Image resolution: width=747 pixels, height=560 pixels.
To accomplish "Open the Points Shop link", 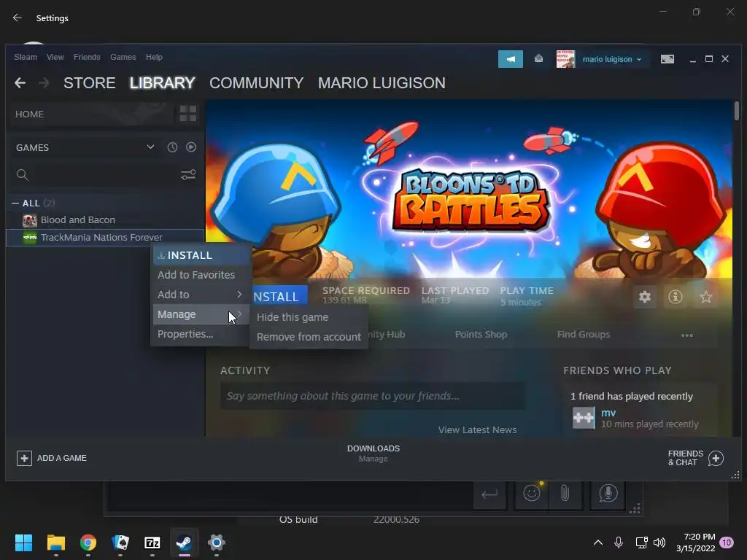I will tap(481, 334).
